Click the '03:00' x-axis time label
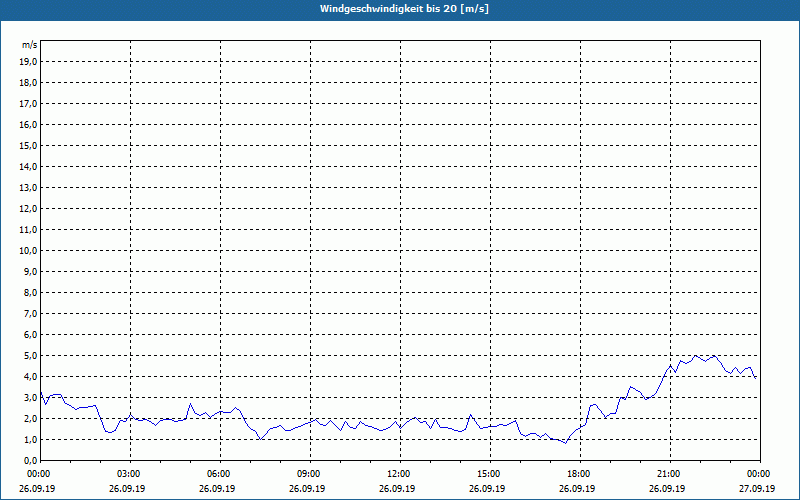Viewport: 800px width, 500px height. click(130, 474)
